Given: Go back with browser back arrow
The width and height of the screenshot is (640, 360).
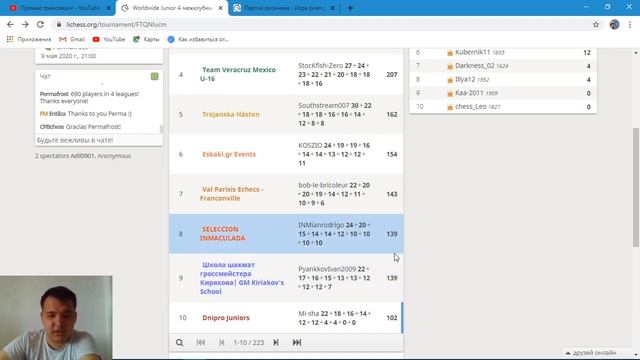Looking at the screenshot, I should 10,24.
